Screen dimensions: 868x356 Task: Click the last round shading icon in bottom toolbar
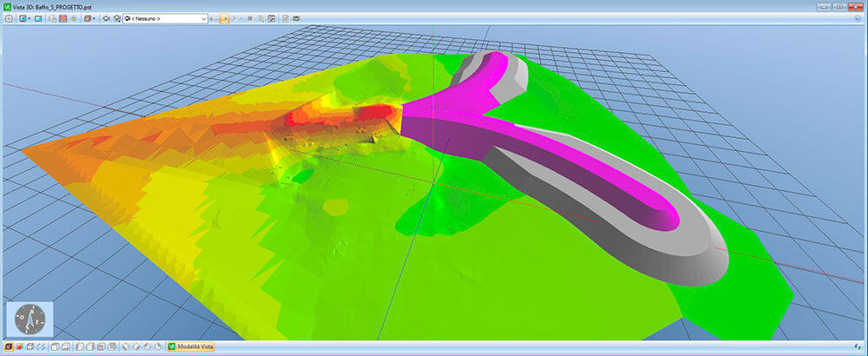coord(157,347)
